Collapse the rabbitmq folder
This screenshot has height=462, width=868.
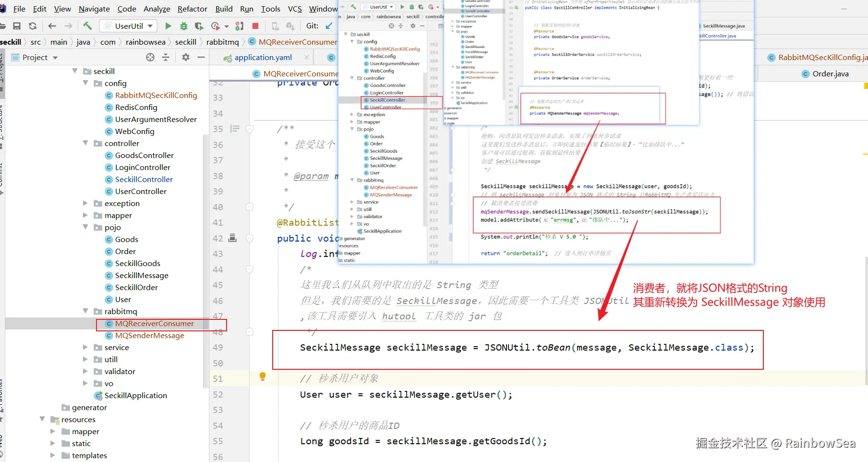tap(85, 311)
